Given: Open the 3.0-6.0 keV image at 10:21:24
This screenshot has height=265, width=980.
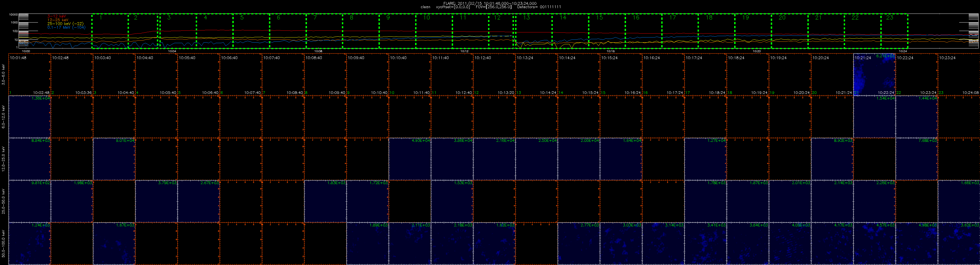Looking at the screenshot, I should click(875, 75).
